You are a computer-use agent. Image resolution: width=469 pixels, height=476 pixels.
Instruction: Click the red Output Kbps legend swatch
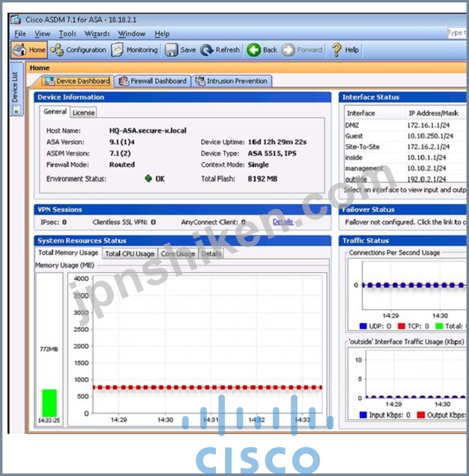421,415
